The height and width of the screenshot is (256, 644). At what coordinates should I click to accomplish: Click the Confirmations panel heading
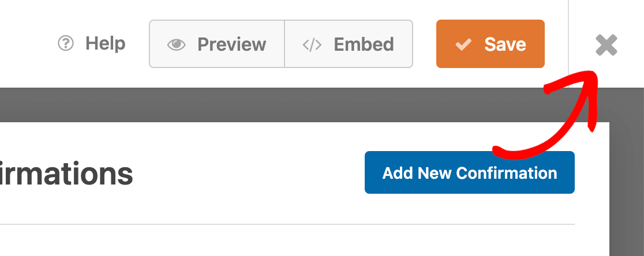(x=66, y=174)
